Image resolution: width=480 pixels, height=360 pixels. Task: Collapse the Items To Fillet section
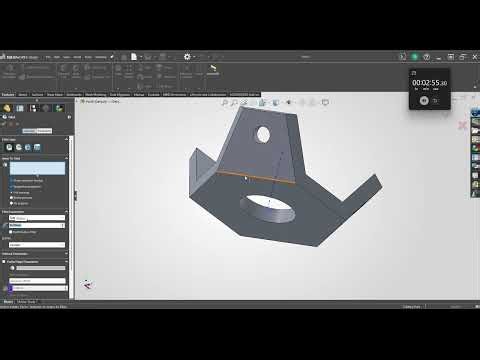point(66,158)
